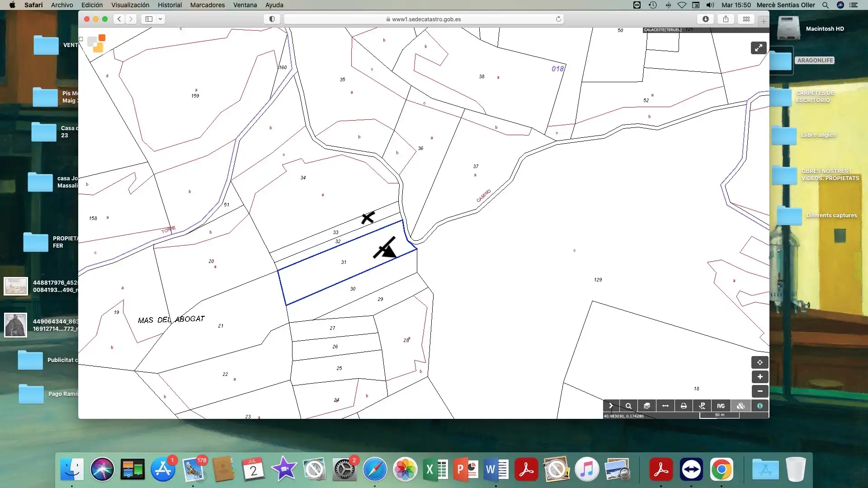The image size is (868, 488).
Task: Open the App Store from the Dock
Action: point(163,469)
